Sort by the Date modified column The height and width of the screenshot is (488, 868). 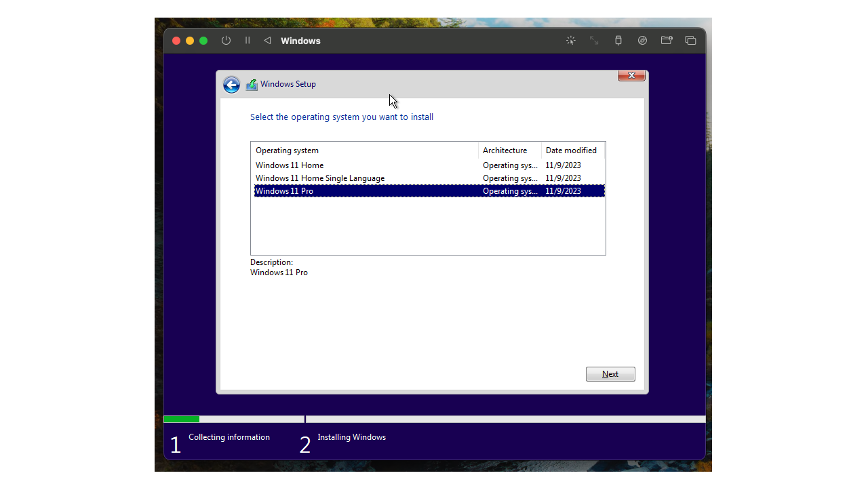tap(570, 150)
